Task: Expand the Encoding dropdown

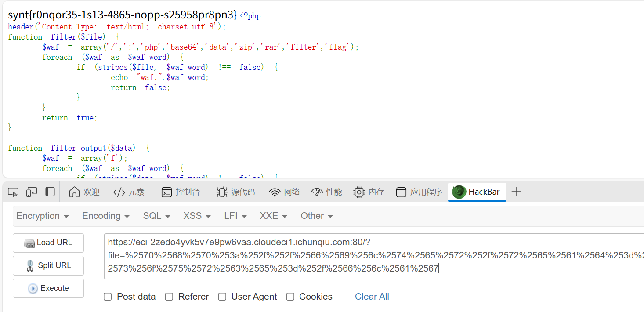Action: 106,216
